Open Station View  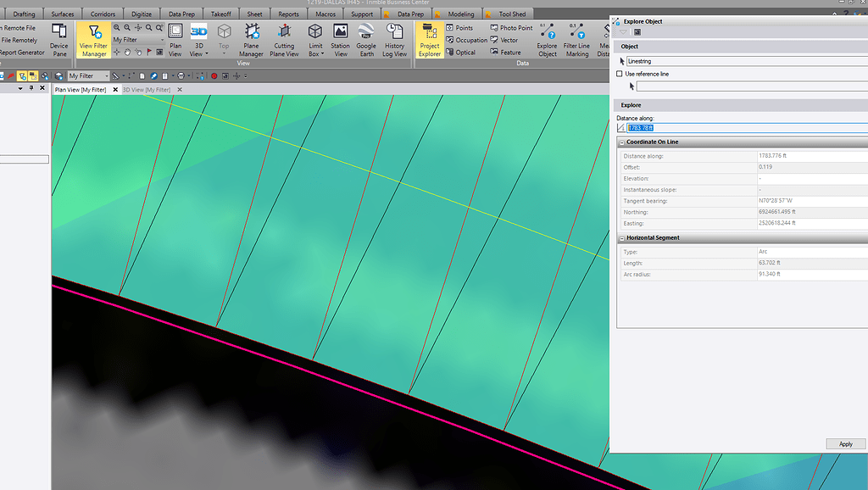[x=341, y=40]
